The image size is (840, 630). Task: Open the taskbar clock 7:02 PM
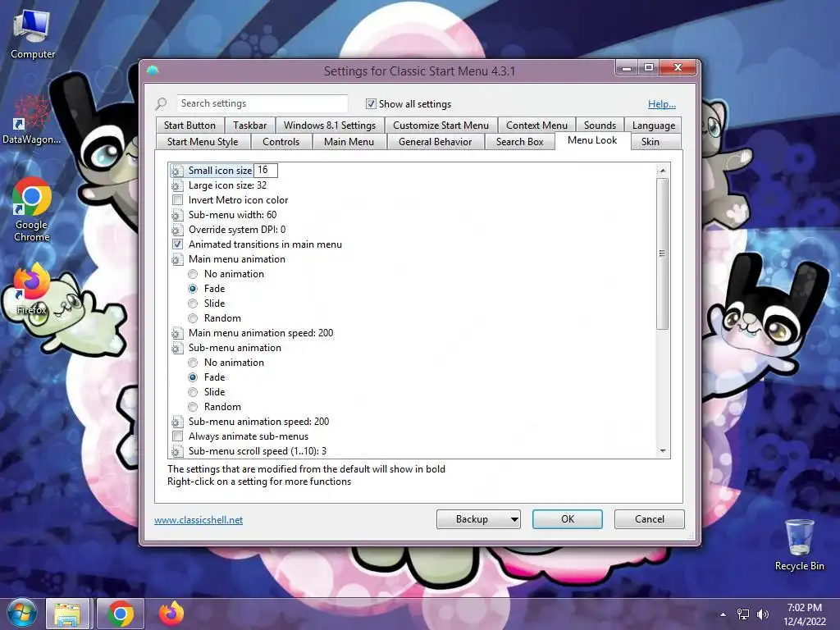[x=804, y=614]
